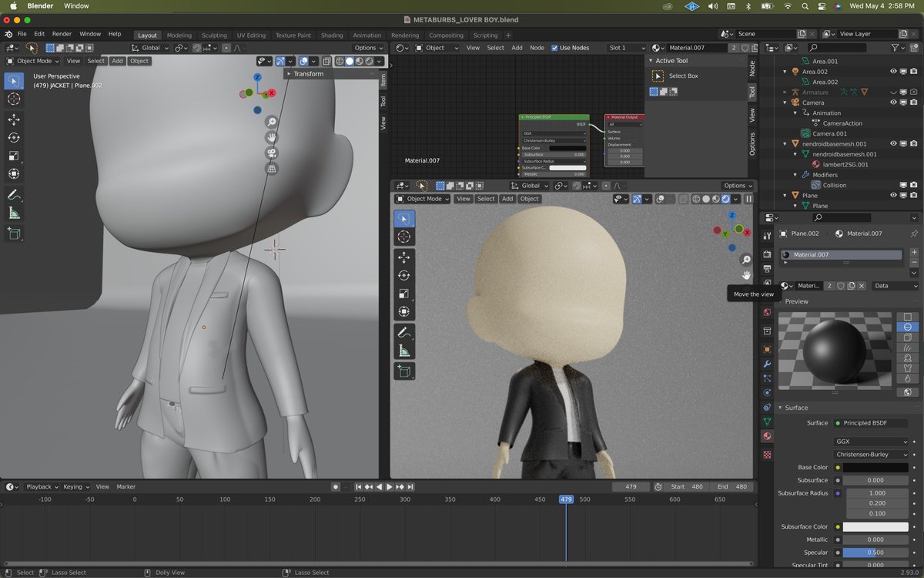
Task: Open Slot 1 dropdown in node editor
Action: (x=624, y=48)
